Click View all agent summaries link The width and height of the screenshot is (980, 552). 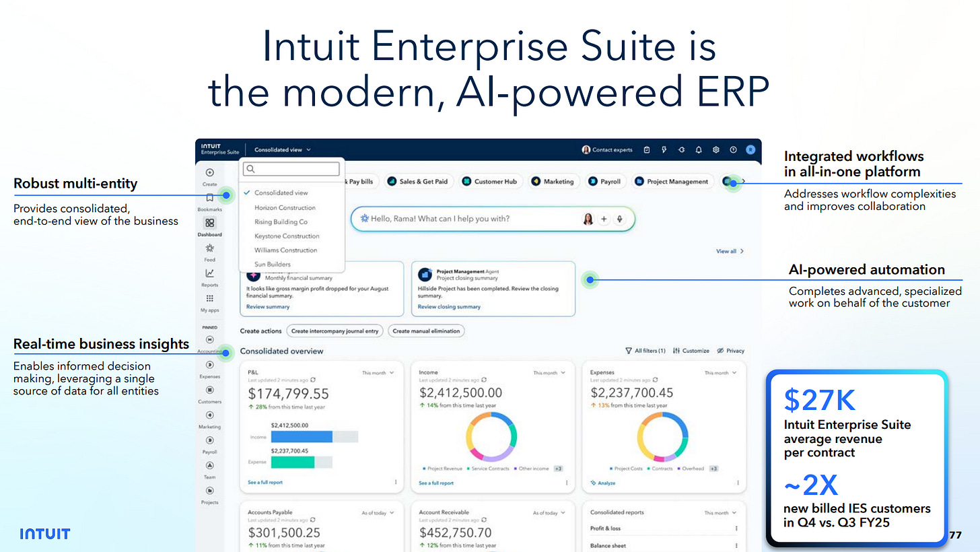pos(730,251)
